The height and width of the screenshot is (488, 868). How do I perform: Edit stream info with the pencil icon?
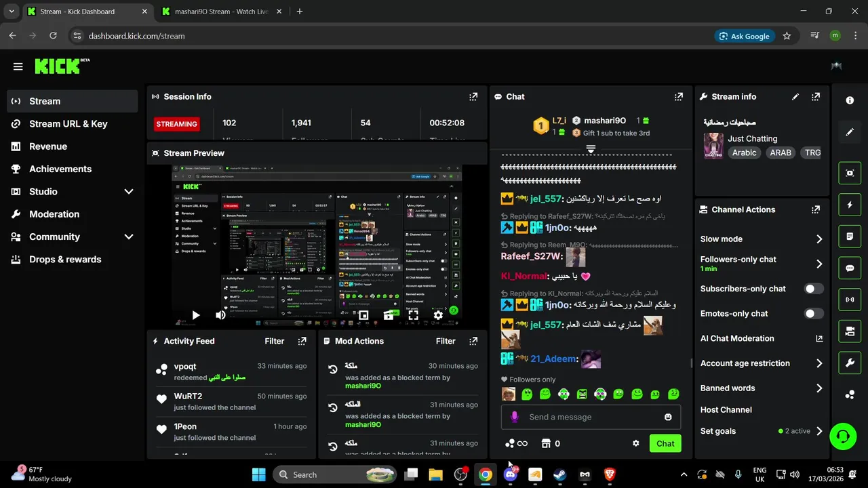795,97
